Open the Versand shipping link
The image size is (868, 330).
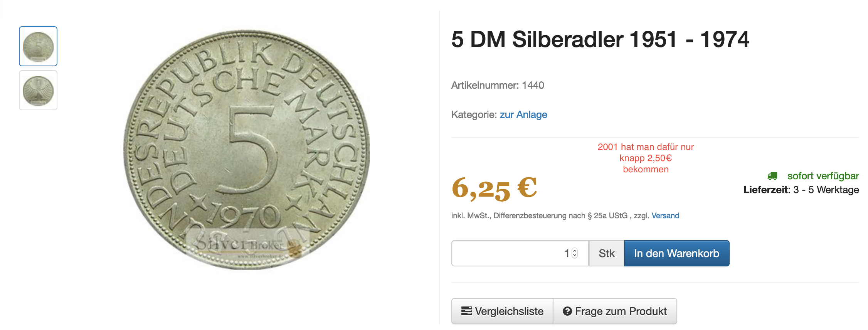click(665, 216)
